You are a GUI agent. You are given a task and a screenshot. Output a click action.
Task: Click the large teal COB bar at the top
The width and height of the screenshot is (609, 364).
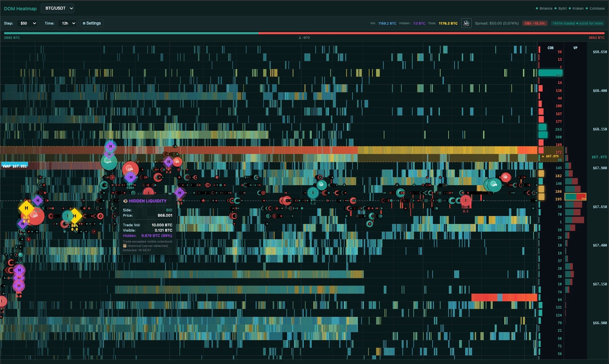click(x=551, y=73)
